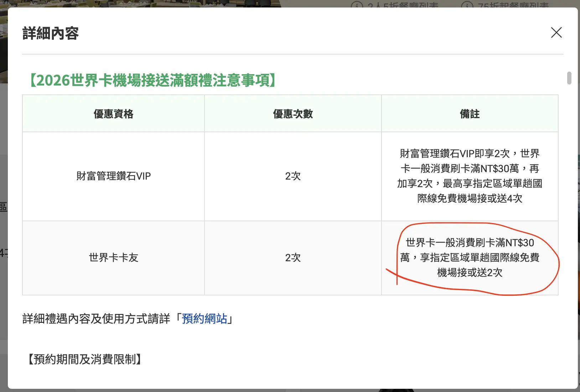The width and height of the screenshot is (580, 392).
Task: Click the 2次 cell for 世界卡卡友
Action: [x=292, y=258]
